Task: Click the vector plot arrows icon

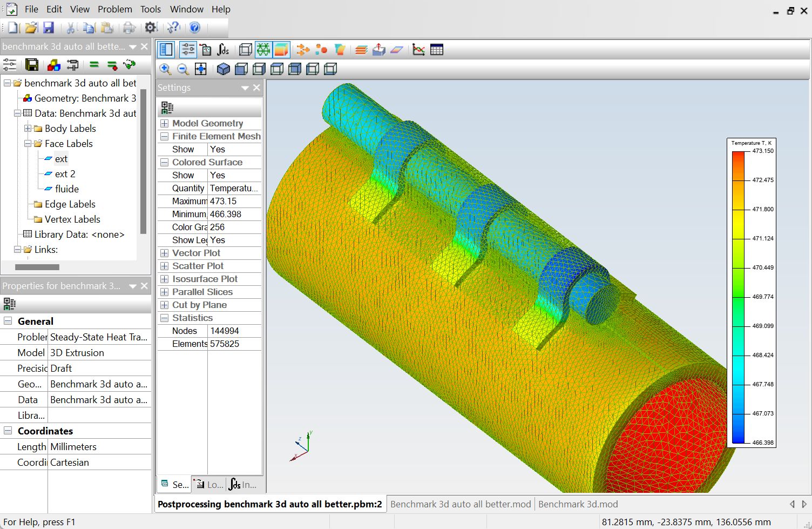Action: tap(303, 50)
